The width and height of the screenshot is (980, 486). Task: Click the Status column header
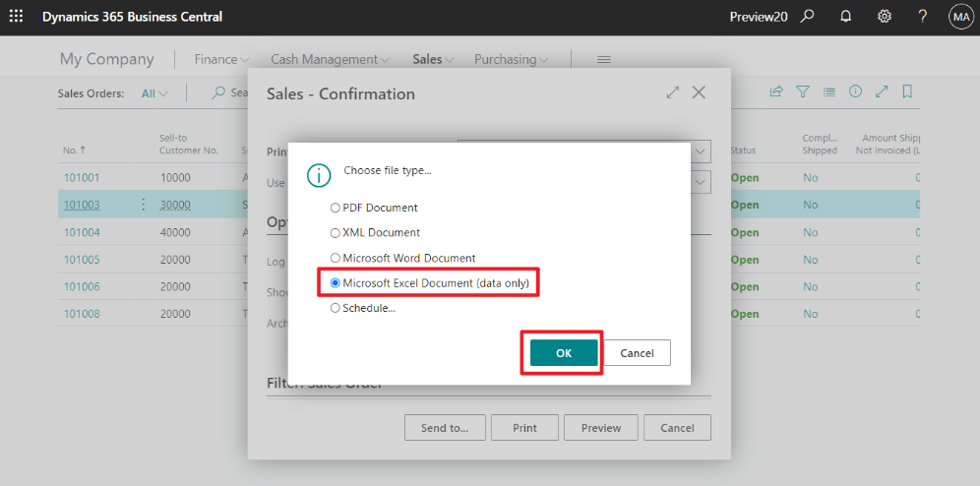pos(743,150)
